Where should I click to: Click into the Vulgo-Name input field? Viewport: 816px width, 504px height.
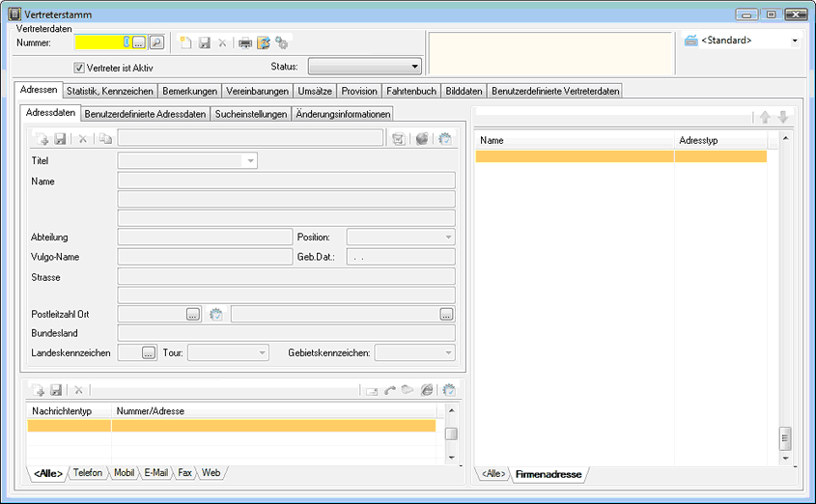(x=205, y=257)
